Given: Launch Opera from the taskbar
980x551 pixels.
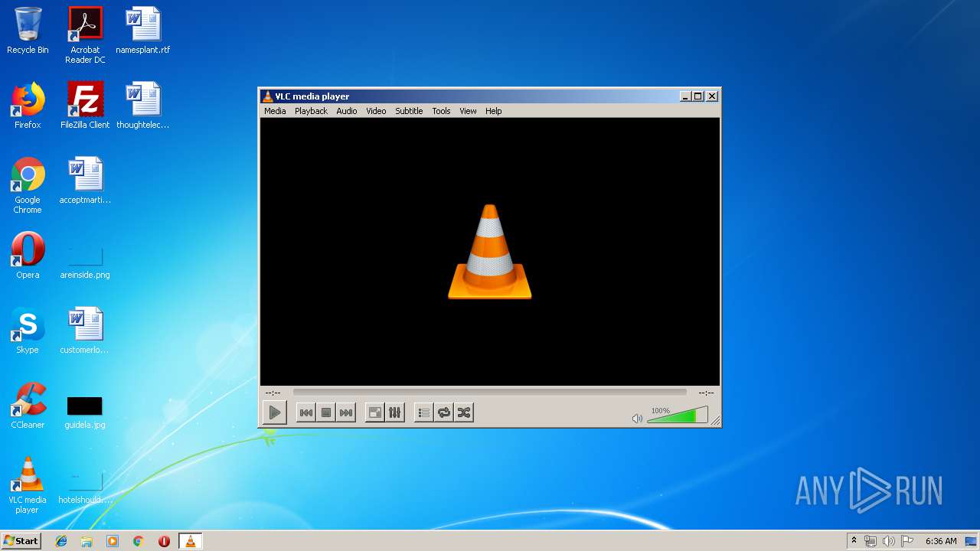Looking at the screenshot, I should coord(164,541).
